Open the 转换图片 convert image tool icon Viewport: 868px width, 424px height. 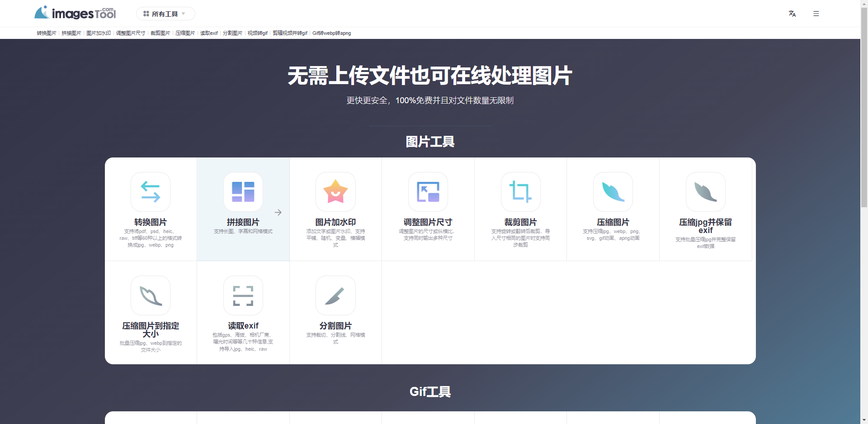[151, 192]
